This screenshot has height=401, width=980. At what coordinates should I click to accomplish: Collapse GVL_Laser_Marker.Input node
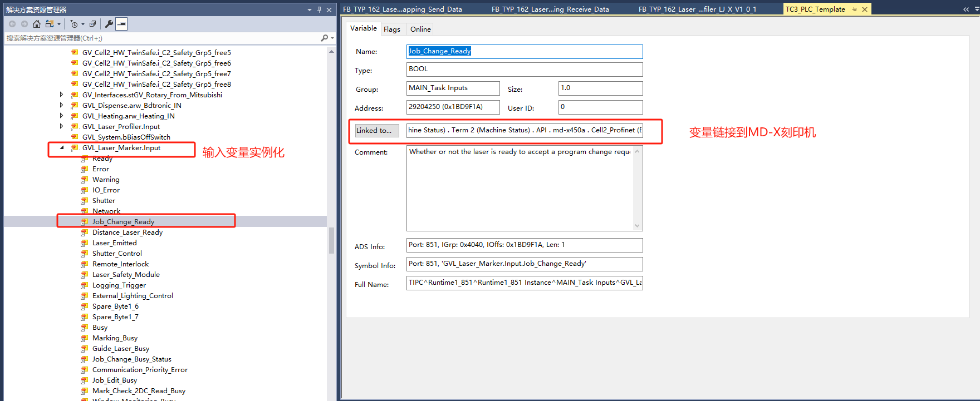click(x=62, y=148)
